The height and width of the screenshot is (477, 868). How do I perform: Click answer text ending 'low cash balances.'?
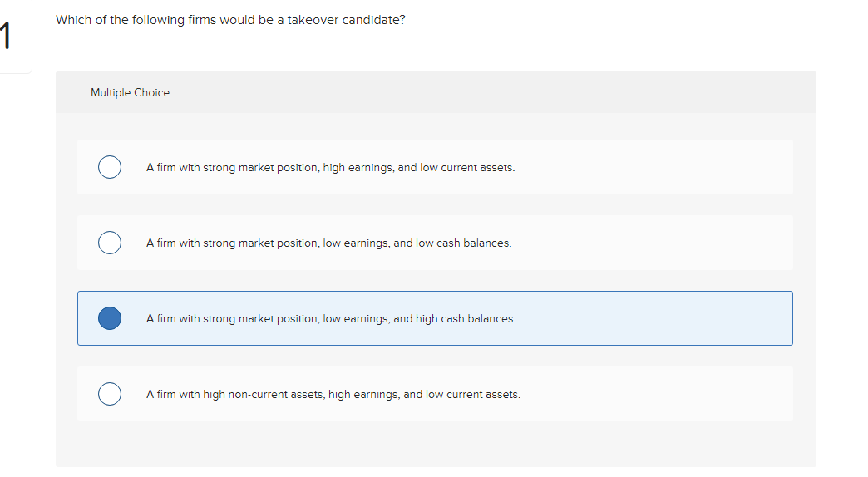tap(328, 243)
